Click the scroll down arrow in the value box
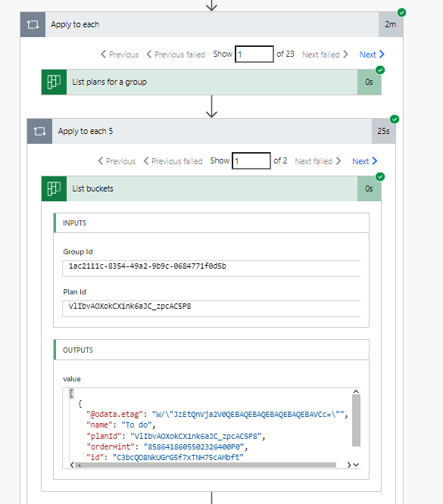Screen dimensions: 443x504 click(x=356, y=465)
